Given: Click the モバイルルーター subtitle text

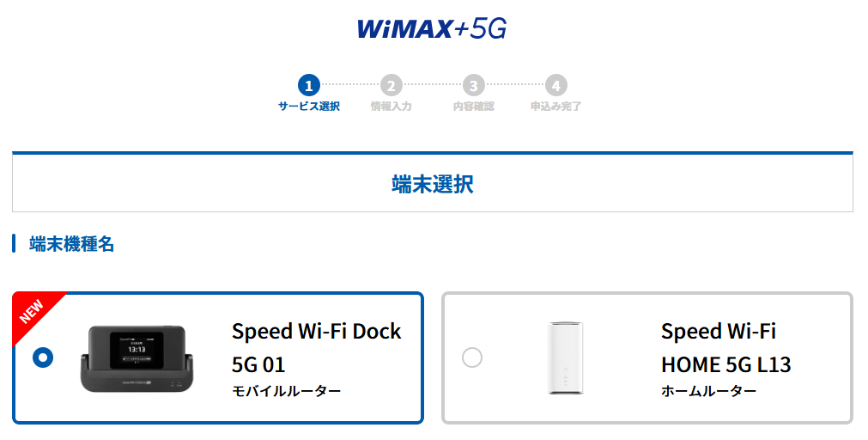Looking at the screenshot, I should point(286,392).
